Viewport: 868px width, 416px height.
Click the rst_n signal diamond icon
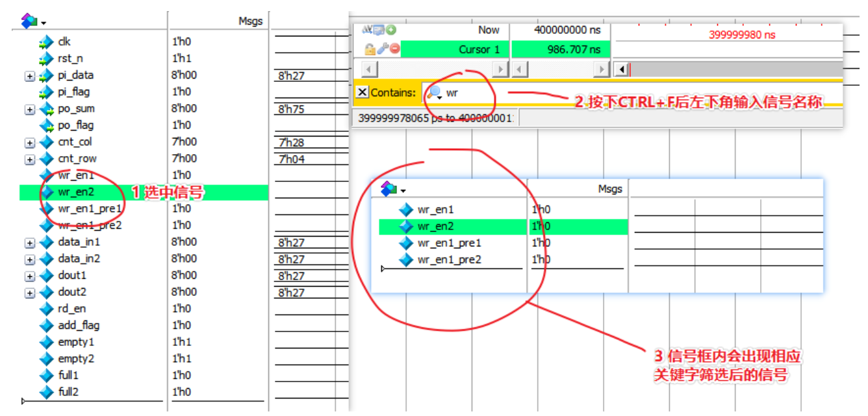coord(45,57)
